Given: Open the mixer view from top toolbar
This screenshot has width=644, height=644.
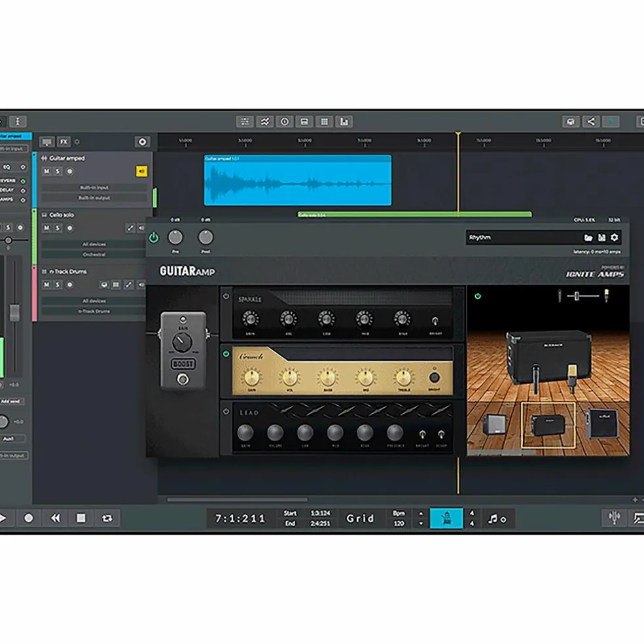Looking at the screenshot, I should 245,122.
